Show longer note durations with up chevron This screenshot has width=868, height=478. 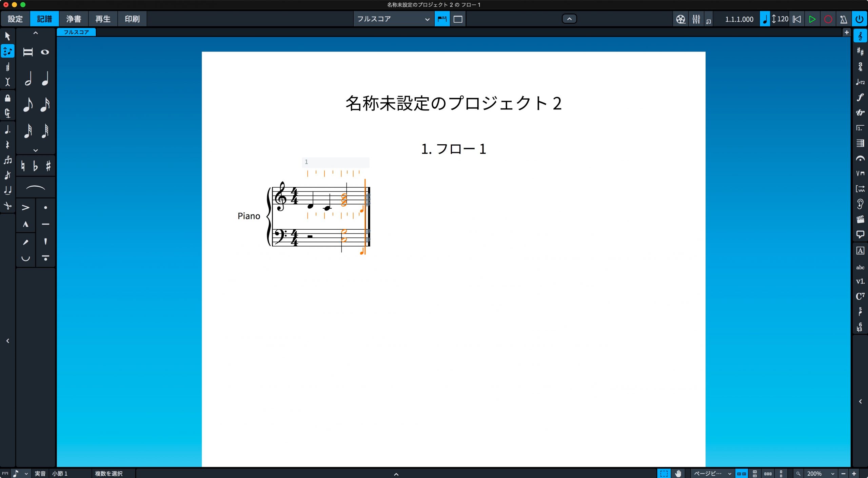tap(36, 33)
